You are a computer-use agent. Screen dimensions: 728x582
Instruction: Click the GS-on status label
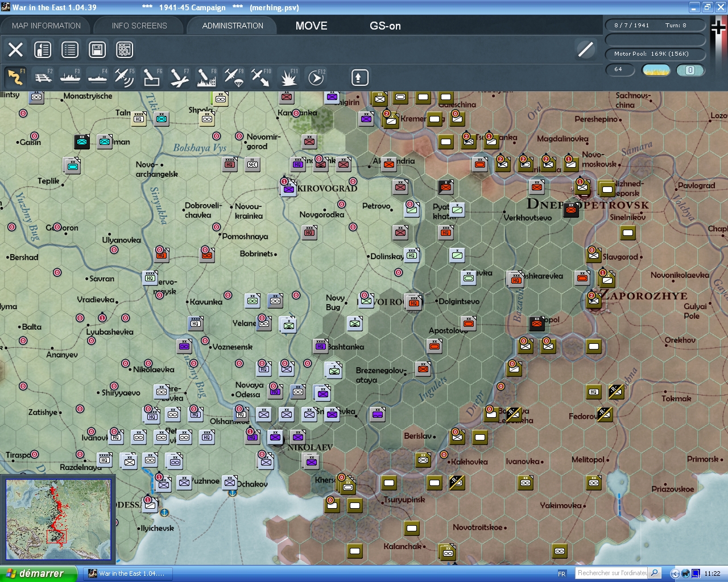click(385, 26)
